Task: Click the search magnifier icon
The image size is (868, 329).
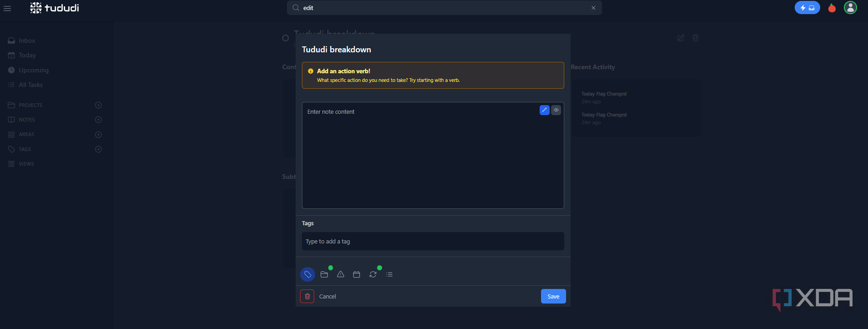Action: coord(296,8)
